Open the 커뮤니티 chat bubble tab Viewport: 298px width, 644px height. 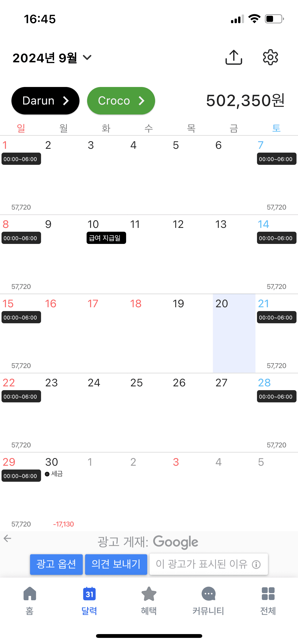208,594
